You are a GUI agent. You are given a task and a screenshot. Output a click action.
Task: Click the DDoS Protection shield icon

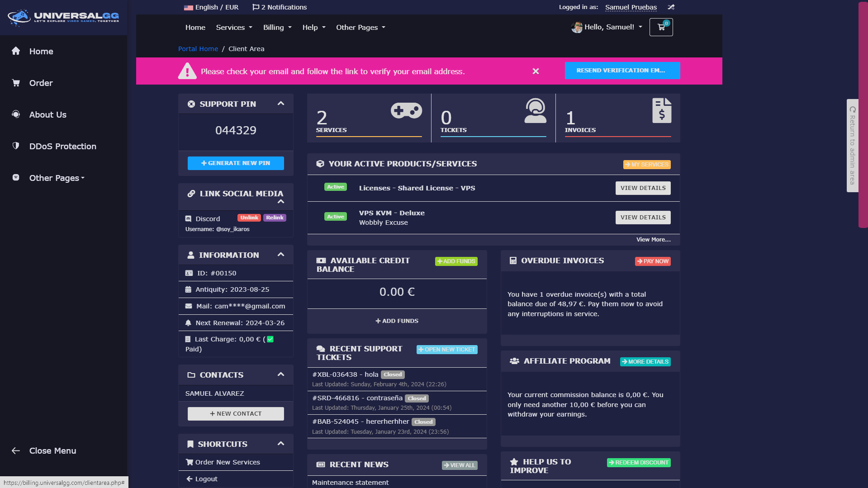click(16, 146)
